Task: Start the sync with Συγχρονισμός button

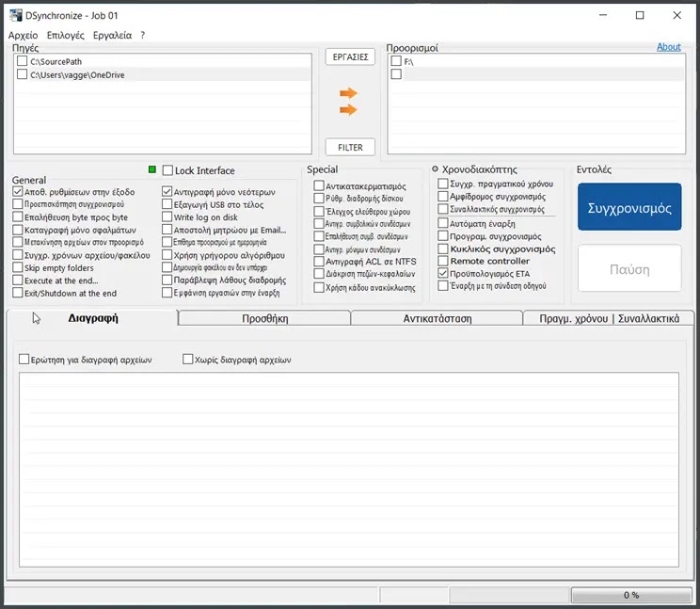Action: tap(629, 207)
